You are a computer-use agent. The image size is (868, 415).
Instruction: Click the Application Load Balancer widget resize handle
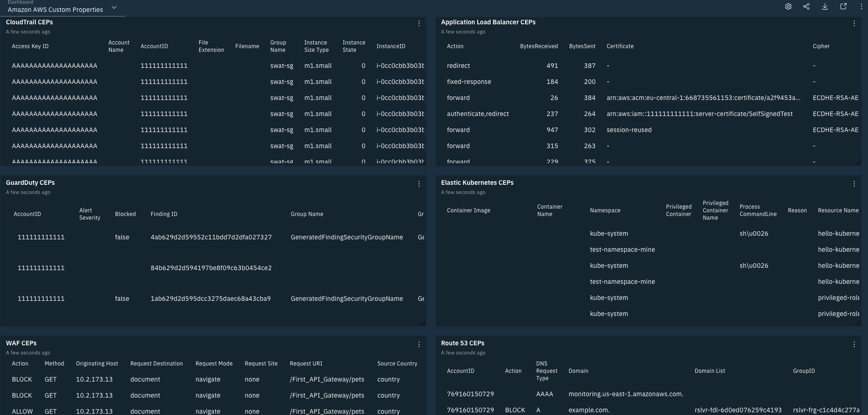(x=857, y=162)
